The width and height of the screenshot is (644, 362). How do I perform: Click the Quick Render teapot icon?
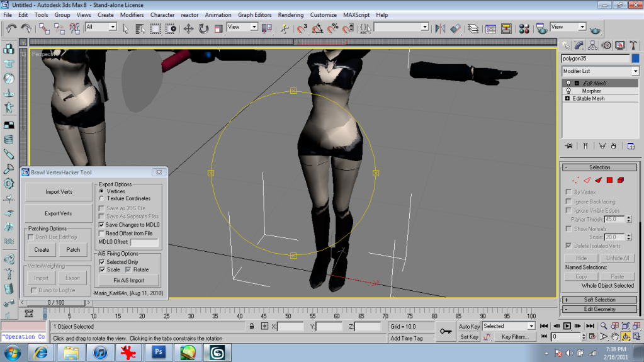[x=595, y=30]
